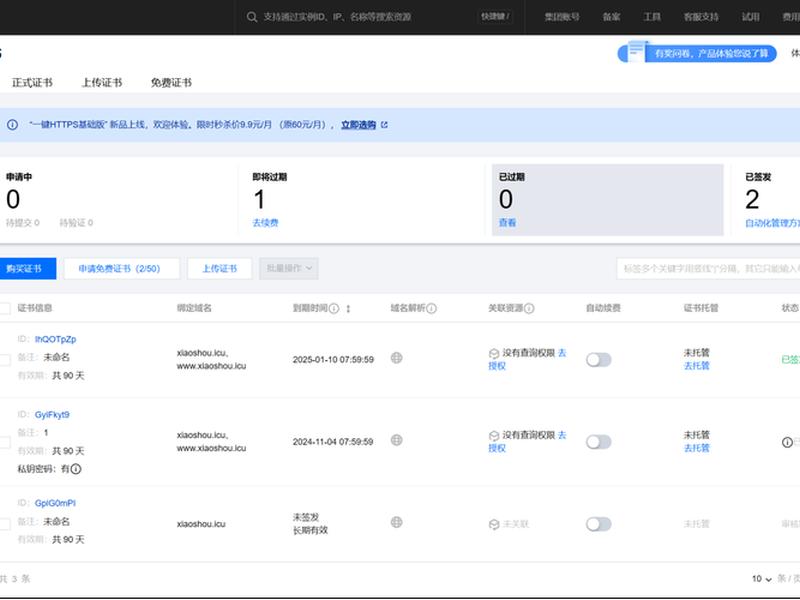Switch to the 免费证书 tab
800x600 pixels.
click(x=171, y=83)
